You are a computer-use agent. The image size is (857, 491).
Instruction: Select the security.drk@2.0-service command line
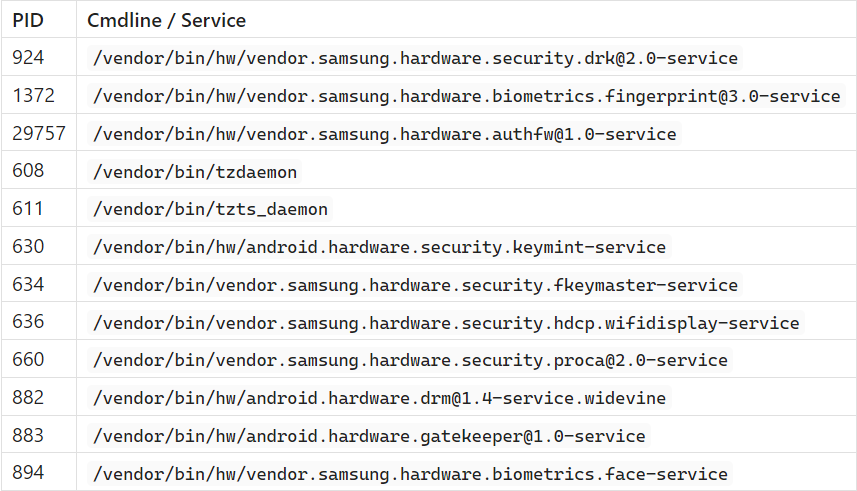click(x=415, y=58)
